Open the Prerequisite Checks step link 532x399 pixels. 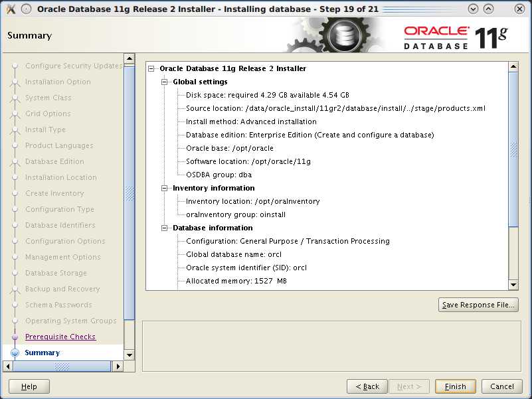click(60, 337)
